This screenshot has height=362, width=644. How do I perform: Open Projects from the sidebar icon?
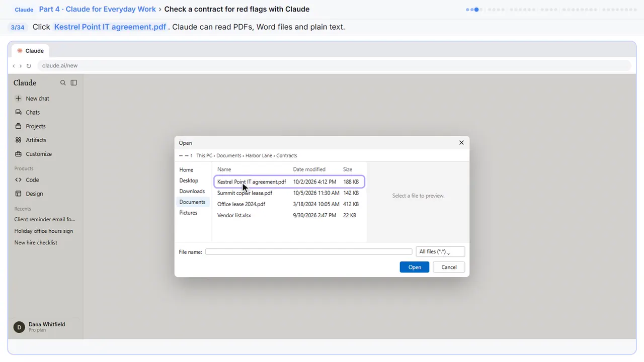(x=19, y=126)
